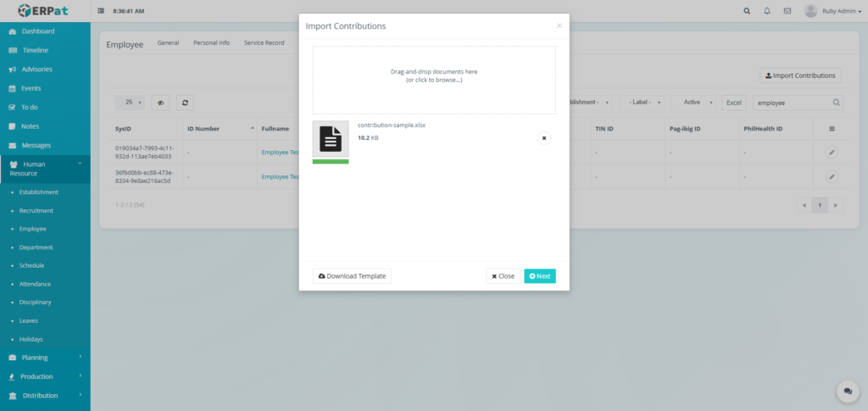The height and width of the screenshot is (411, 868).
Task: Click the Close button in dialog
Action: click(504, 276)
